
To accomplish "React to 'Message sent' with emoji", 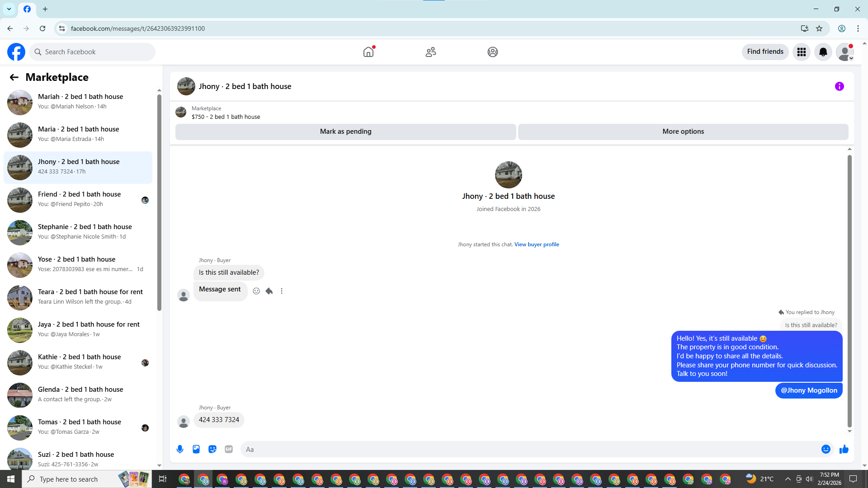I will pos(256,291).
